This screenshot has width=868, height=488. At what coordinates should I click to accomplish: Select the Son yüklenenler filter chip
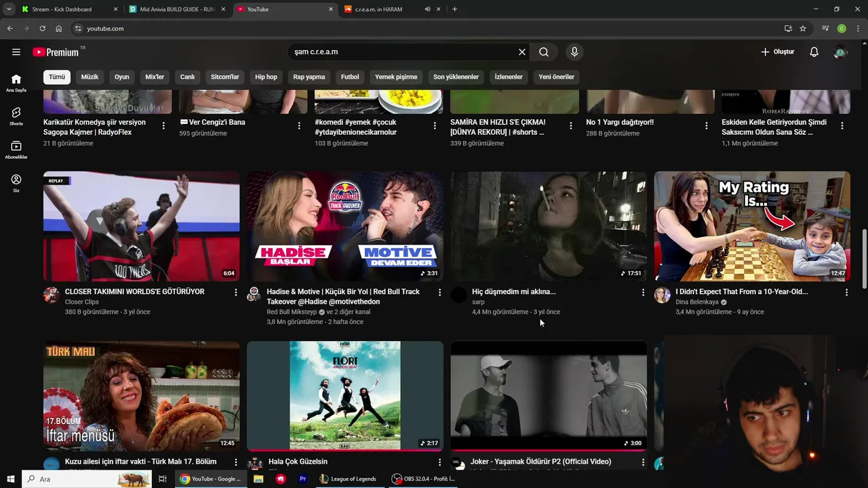(456, 77)
